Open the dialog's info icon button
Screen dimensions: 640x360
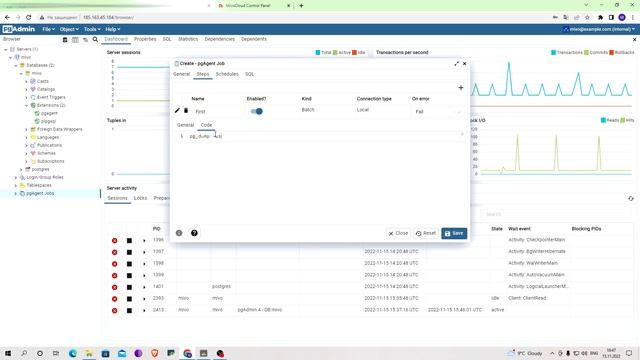179,233
